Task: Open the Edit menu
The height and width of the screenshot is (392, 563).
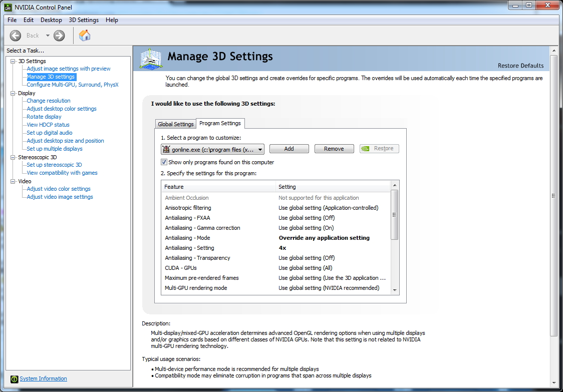Action: (x=29, y=20)
